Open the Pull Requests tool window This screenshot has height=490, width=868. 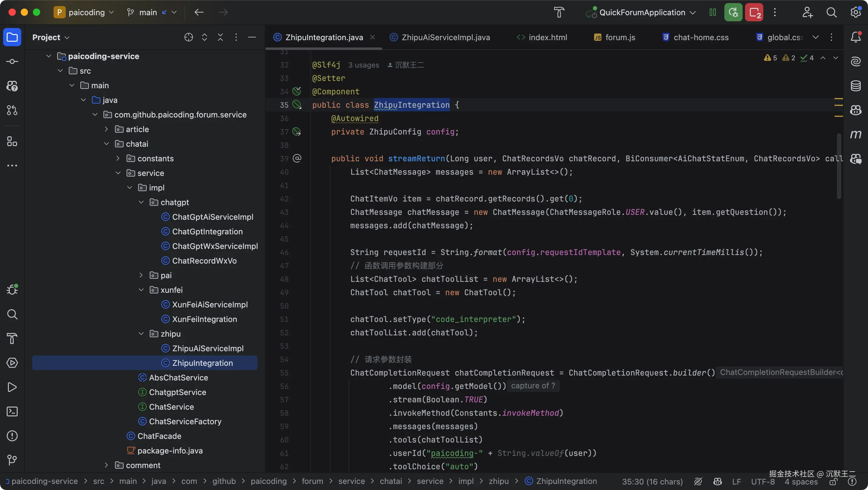click(x=12, y=110)
